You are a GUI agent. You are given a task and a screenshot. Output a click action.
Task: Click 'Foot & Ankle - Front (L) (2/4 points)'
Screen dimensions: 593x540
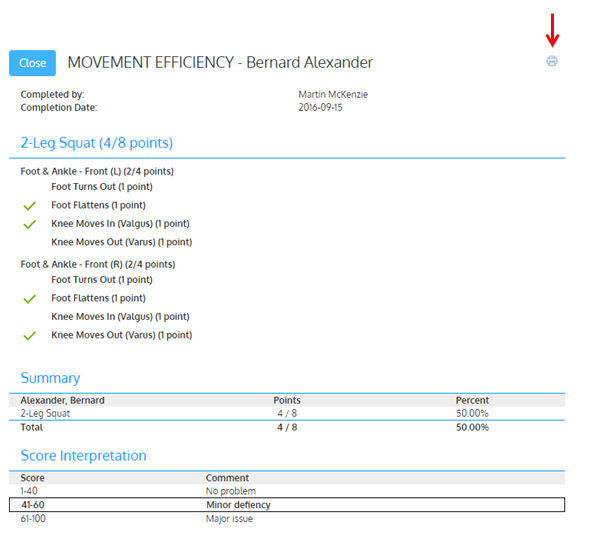coord(97,171)
